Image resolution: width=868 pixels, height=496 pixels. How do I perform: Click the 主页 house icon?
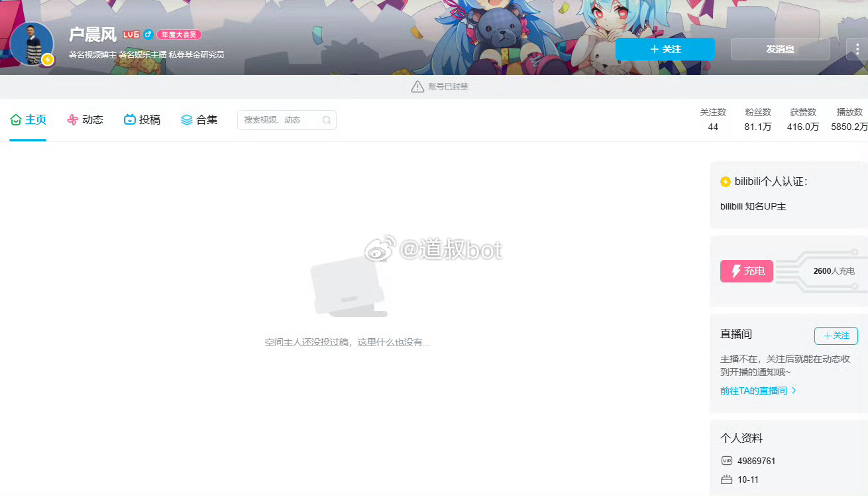pyautogui.click(x=16, y=120)
